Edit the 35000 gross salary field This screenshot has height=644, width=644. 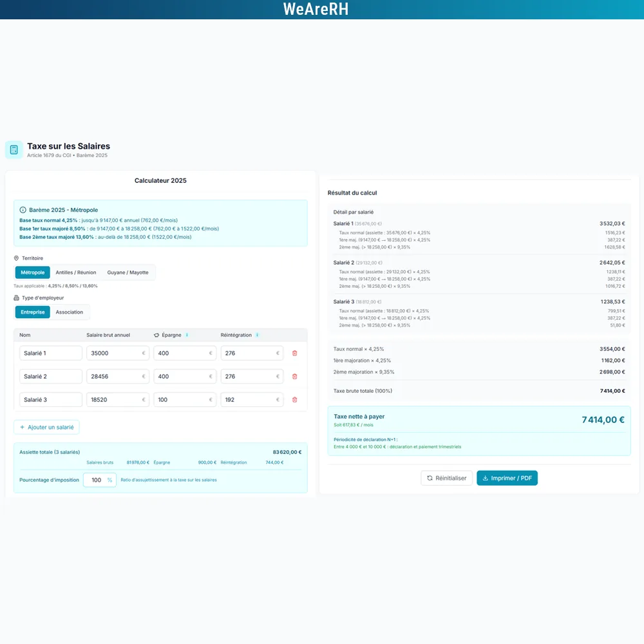coord(118,353)
